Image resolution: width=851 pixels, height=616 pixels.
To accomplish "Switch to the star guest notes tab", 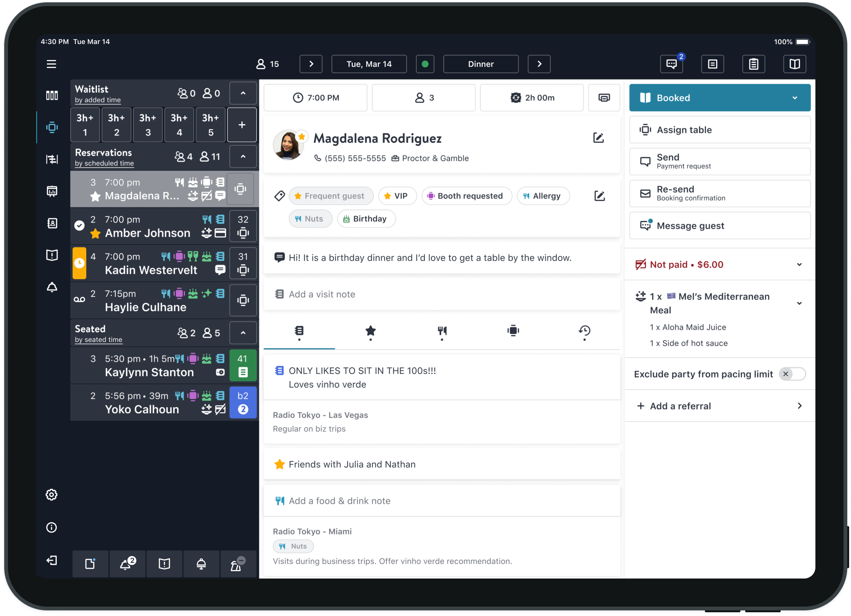I will (370, 332).
